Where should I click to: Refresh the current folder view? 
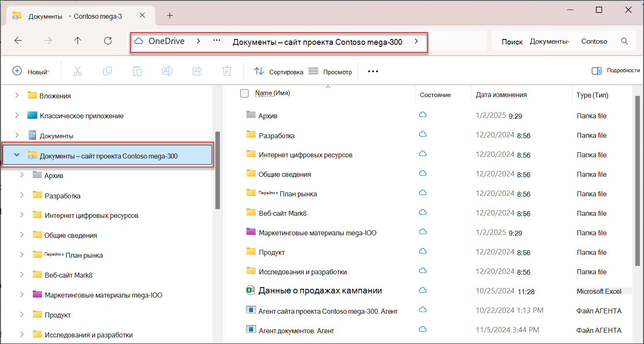108,41
